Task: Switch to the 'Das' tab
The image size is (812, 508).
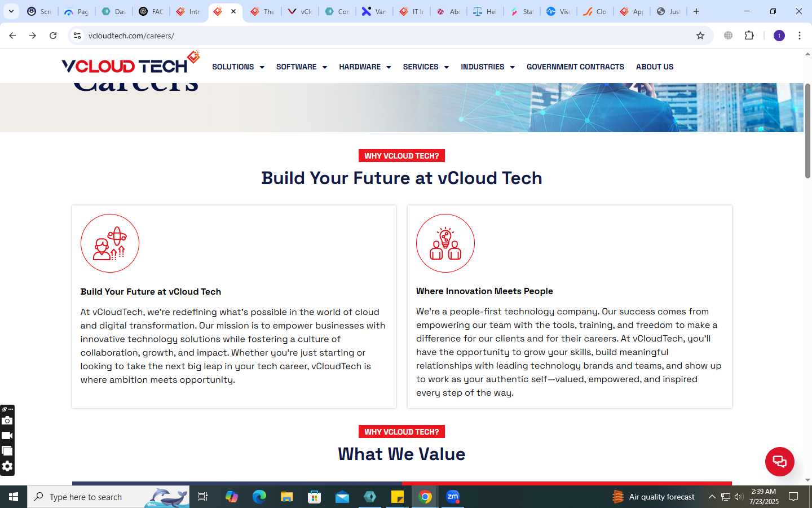Action: (113, 11)
